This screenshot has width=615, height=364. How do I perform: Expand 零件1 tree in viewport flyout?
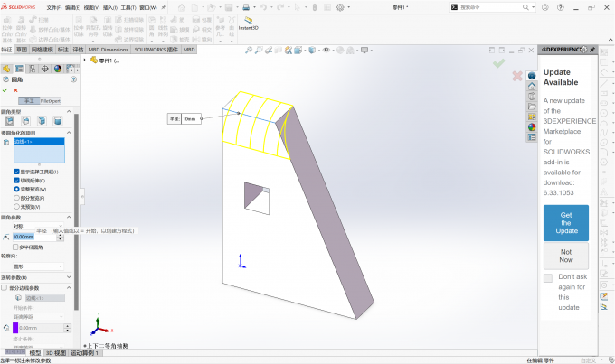click(x=84, y=60)
